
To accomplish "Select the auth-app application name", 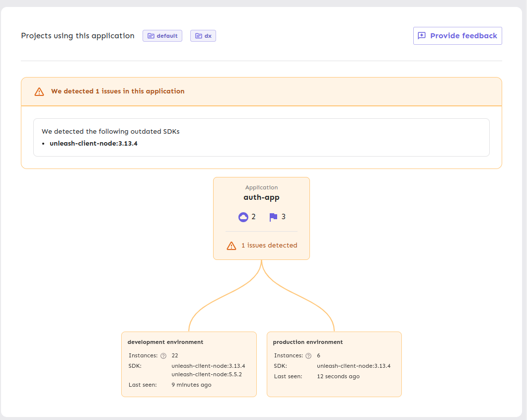I will click(x=261, y=197).
